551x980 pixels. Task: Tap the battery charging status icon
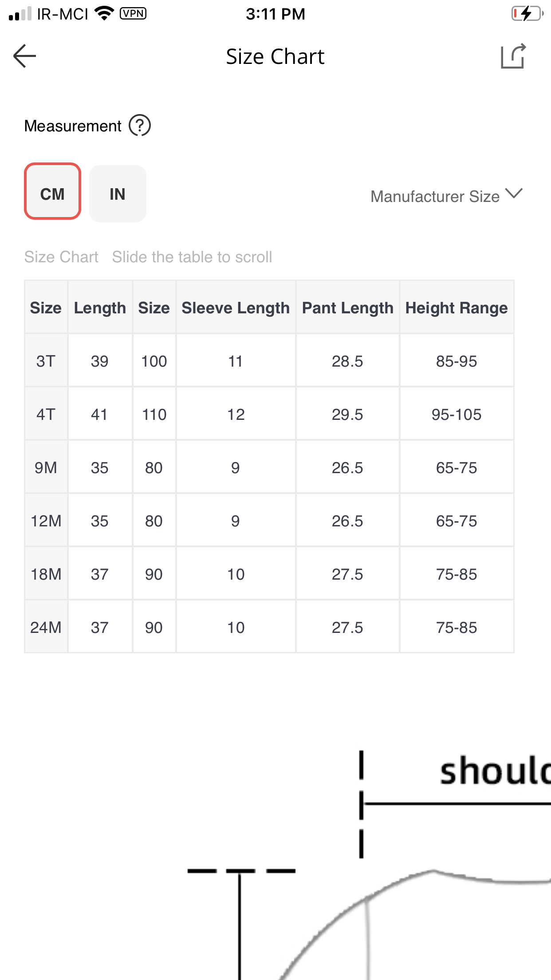tap(527, 13)
